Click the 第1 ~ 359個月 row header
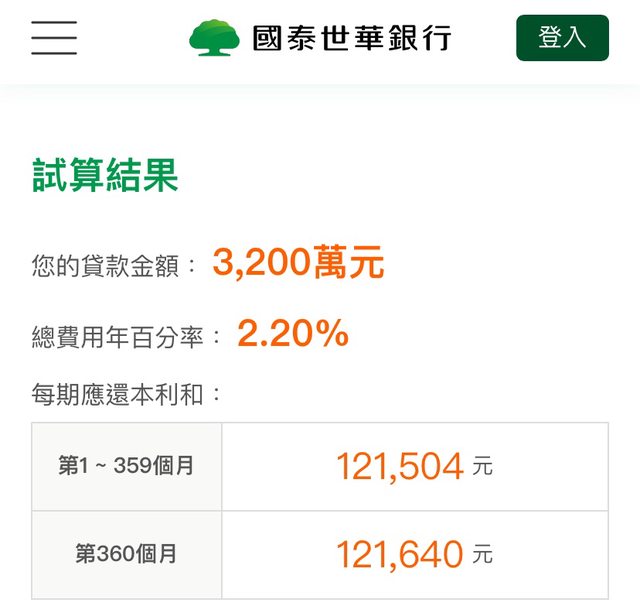This screenshot has height=606, width=640. point(126,466)
